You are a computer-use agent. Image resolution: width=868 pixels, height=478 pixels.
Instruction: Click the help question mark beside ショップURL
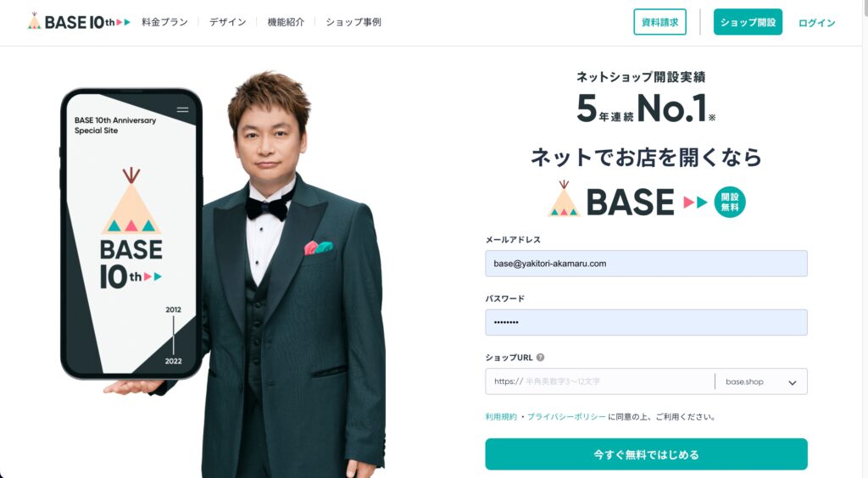540,358
